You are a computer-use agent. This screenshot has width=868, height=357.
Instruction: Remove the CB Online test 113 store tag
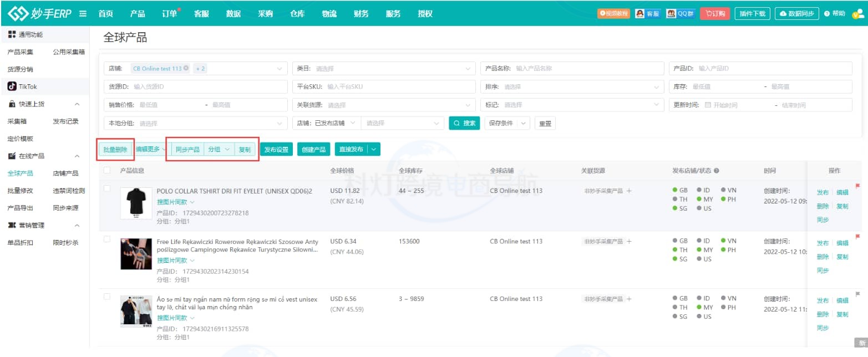pyautogui.click(x=186, y=68)
